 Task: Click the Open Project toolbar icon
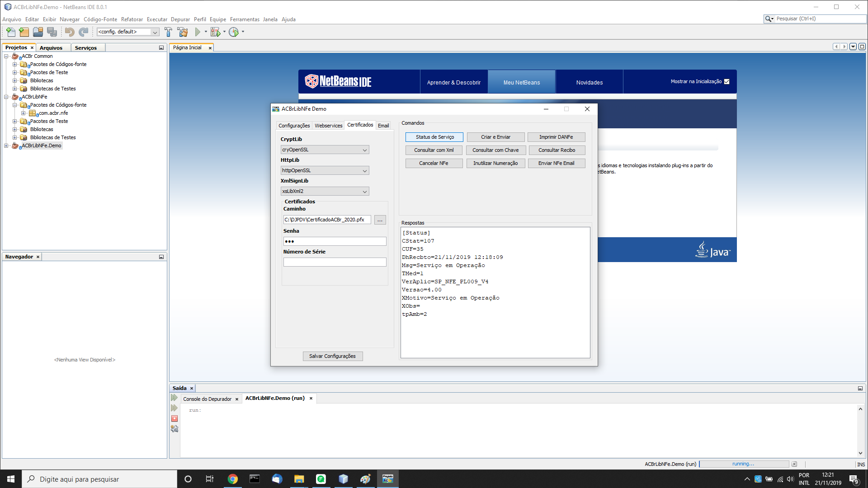pyautogui.click(x=38, y=32)
